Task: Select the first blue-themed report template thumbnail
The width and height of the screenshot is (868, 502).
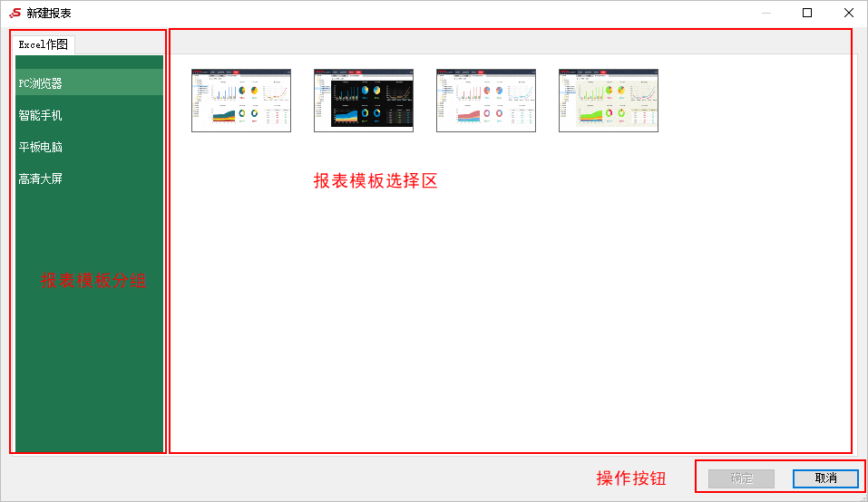Action: click(240, 101)
